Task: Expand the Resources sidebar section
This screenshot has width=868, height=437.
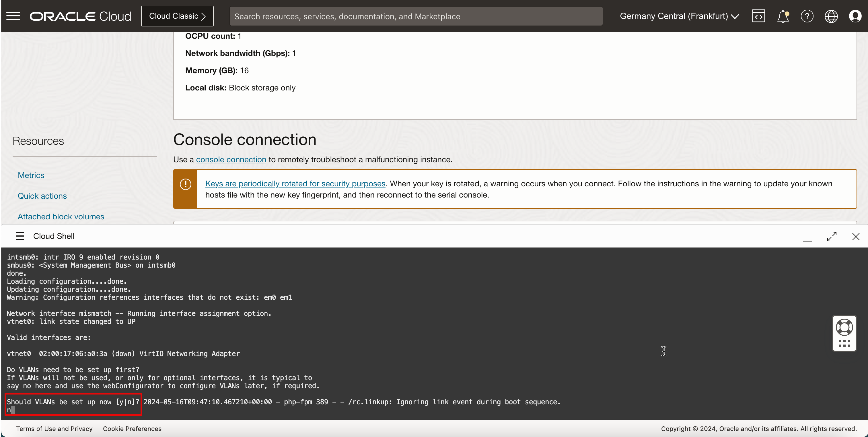Action: tap(38, 141)
